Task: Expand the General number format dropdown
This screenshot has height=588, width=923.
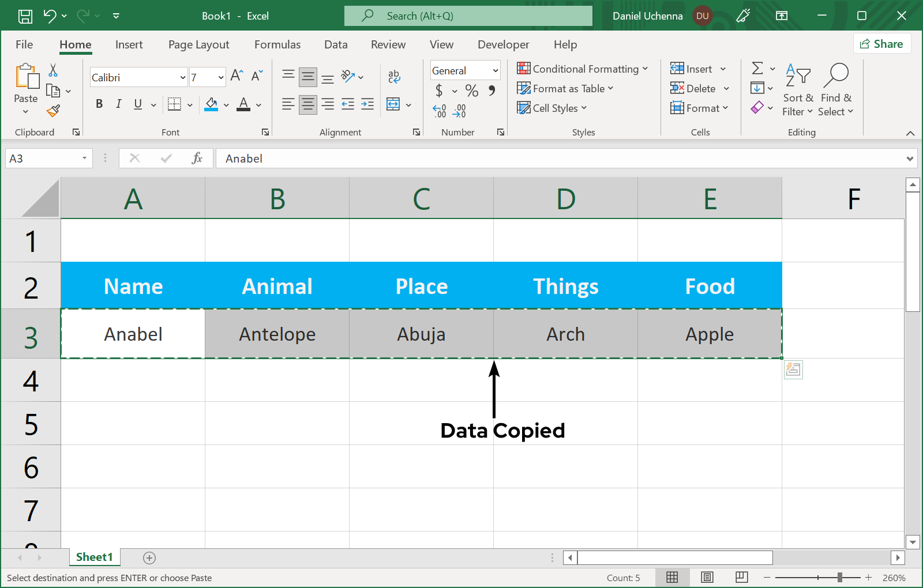Action: (495, 70)
